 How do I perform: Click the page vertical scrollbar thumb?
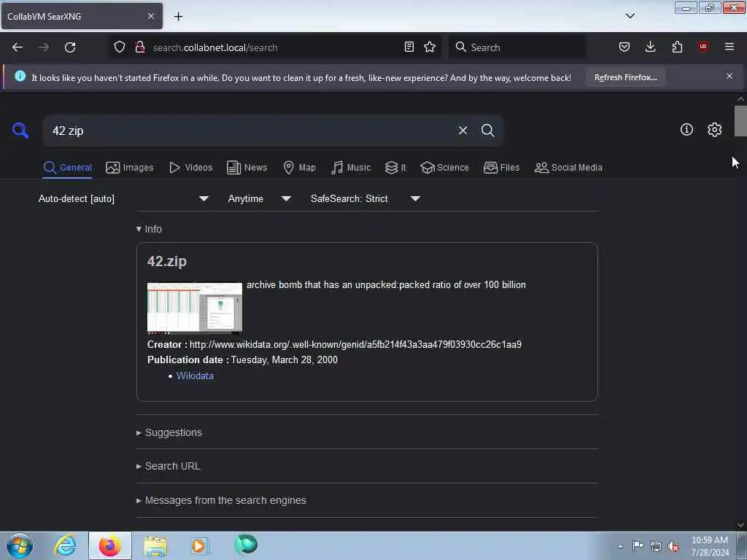[x=740, y=121]
